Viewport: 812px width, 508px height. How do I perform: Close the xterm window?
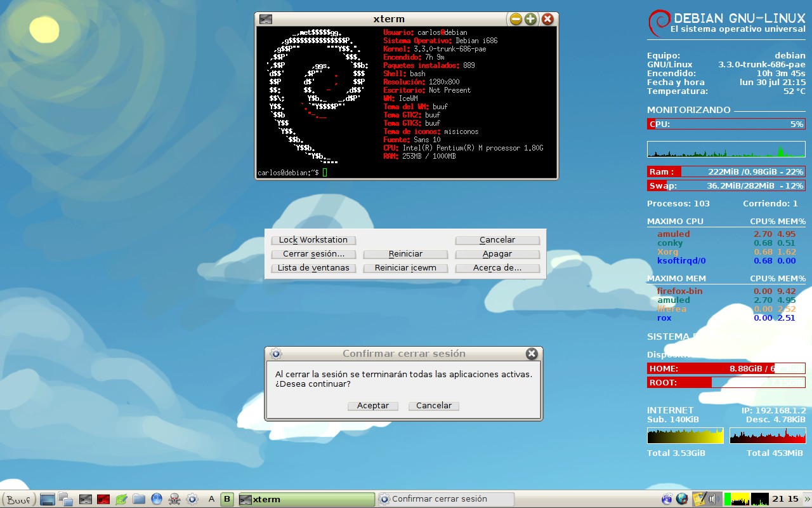547,19
